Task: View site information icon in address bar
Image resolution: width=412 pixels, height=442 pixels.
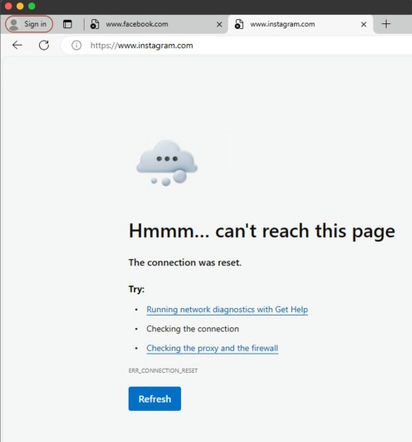Action: pyautogui.click(x=76, y=45)
